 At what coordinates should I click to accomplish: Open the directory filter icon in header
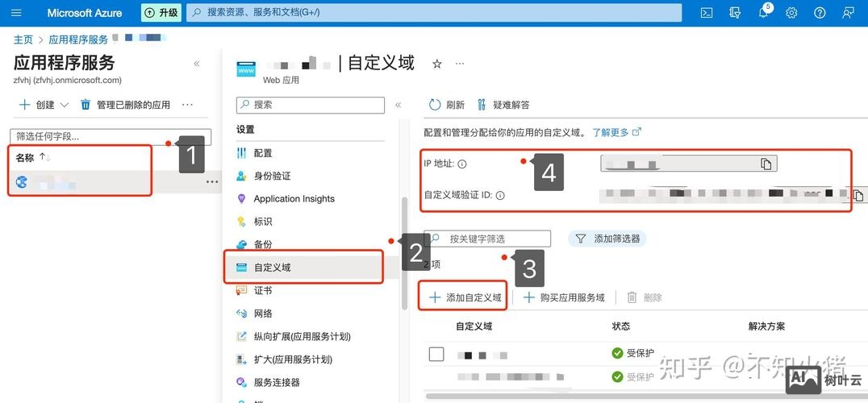point(735,13)
